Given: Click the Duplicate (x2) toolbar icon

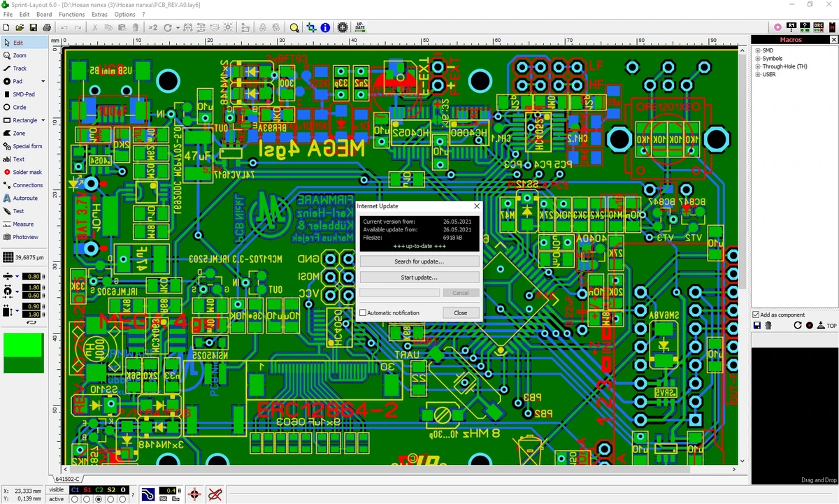Looking at the screenshot, I should click(x=152, y=27).
